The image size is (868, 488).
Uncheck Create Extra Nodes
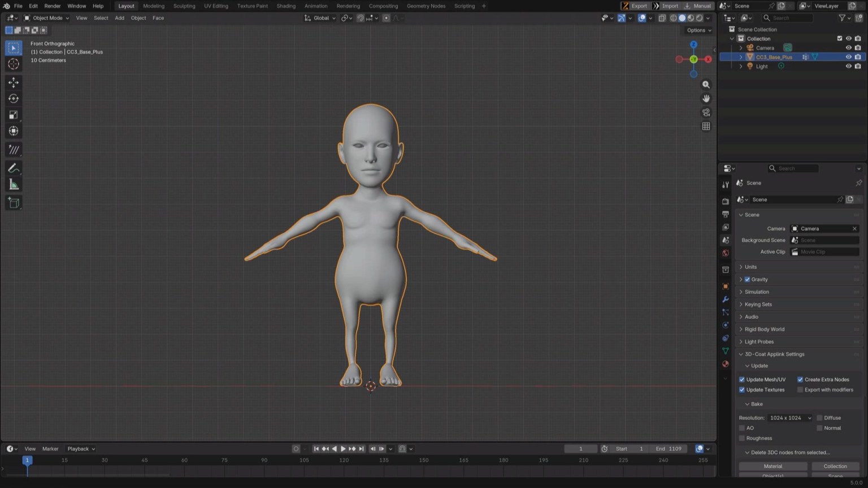[800, 380]
